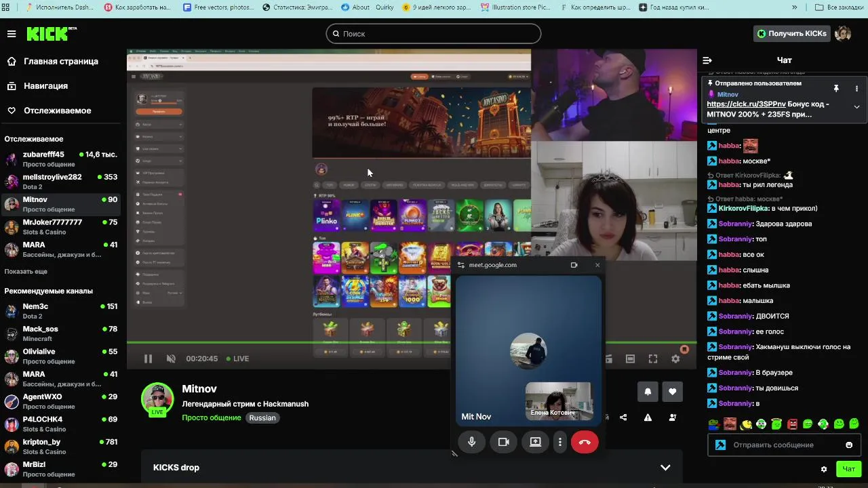
Task: Open the user profile avatar menu
Action: [843, 33]
